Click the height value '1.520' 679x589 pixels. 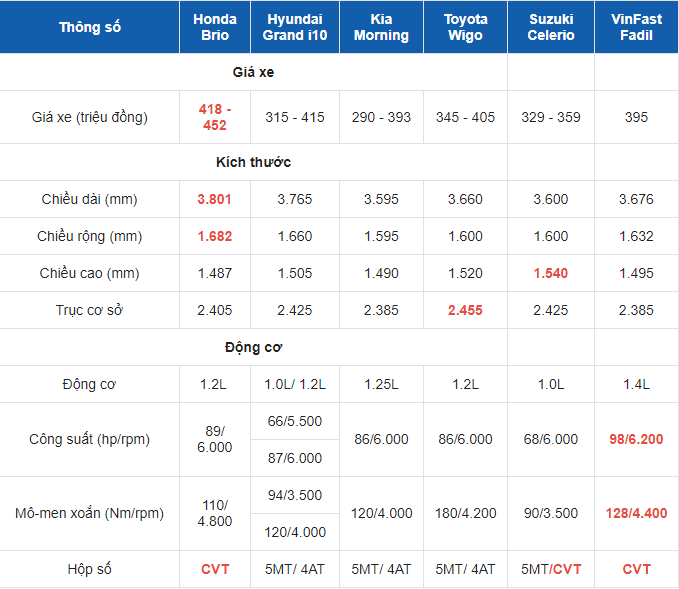[466, 273]
